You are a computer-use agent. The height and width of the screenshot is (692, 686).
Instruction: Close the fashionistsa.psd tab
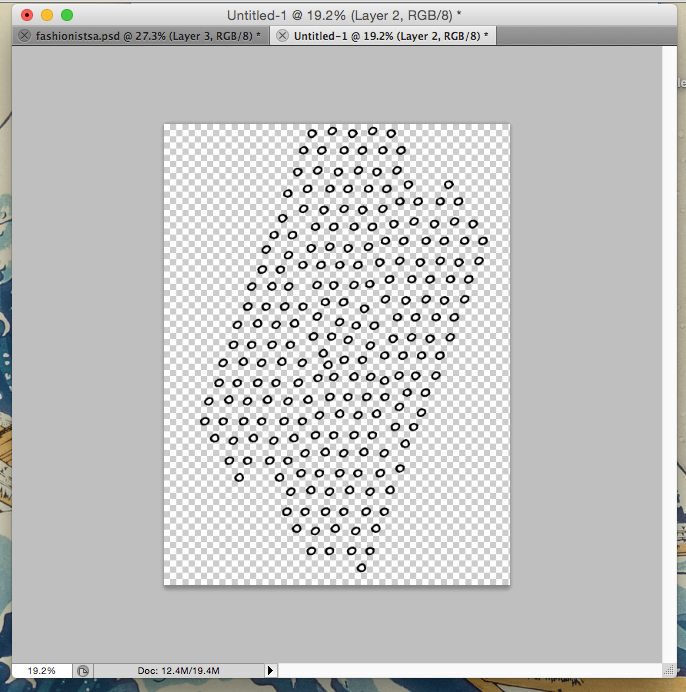pyautogui.click(x=25, y=36)
